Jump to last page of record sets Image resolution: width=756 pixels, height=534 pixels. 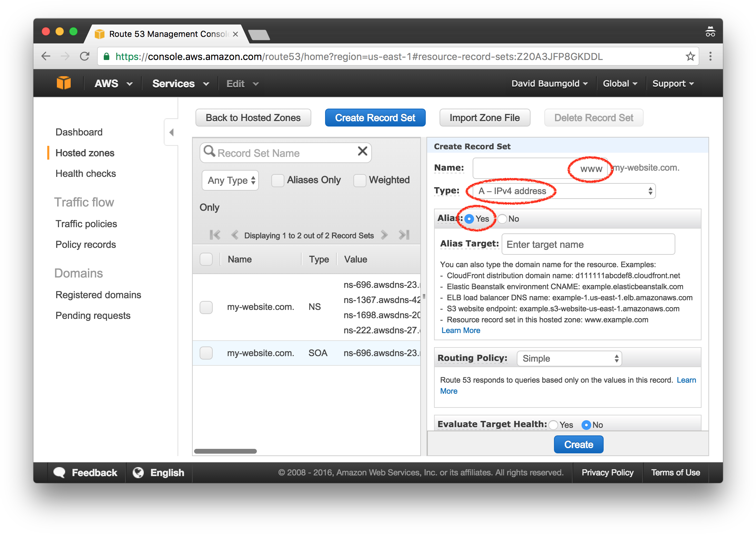[x=404, y=235]
